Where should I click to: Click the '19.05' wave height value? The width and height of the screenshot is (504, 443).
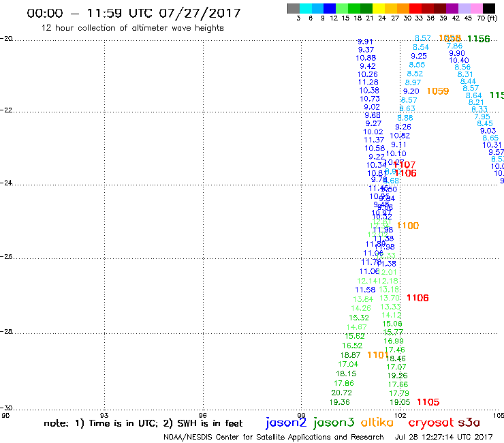point(400,402)
